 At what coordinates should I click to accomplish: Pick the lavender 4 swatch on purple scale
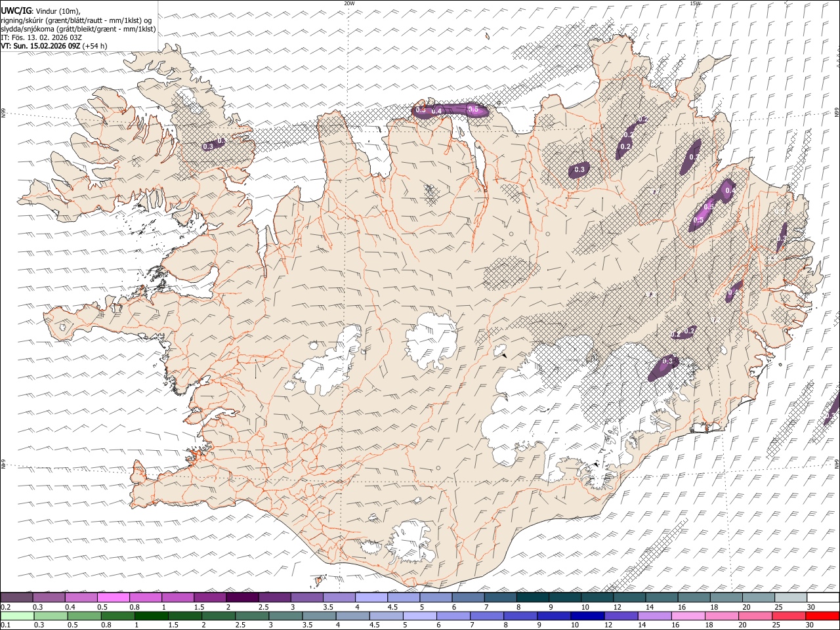(371, 597)
